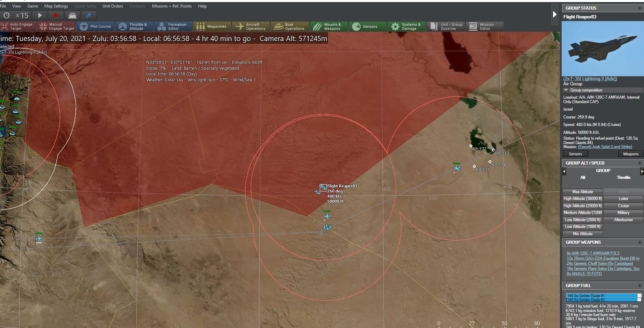Click the Sensors button in Group Status
Viewport: 644px width, 328px height.
575,154
